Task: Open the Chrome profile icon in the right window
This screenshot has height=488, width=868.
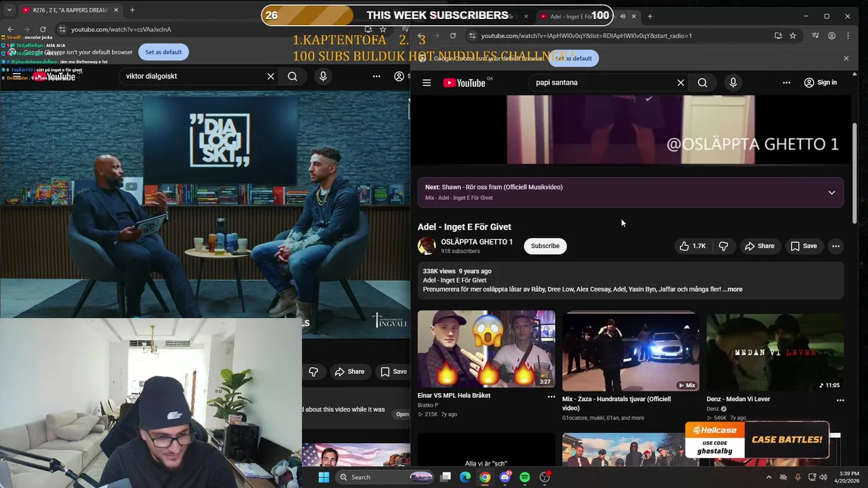Action: pos(831,36)
